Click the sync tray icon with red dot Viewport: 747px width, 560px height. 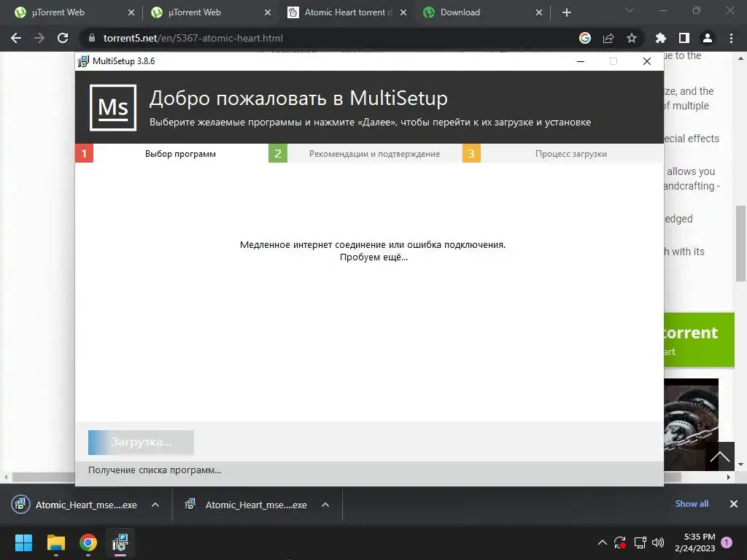point(620,542)
